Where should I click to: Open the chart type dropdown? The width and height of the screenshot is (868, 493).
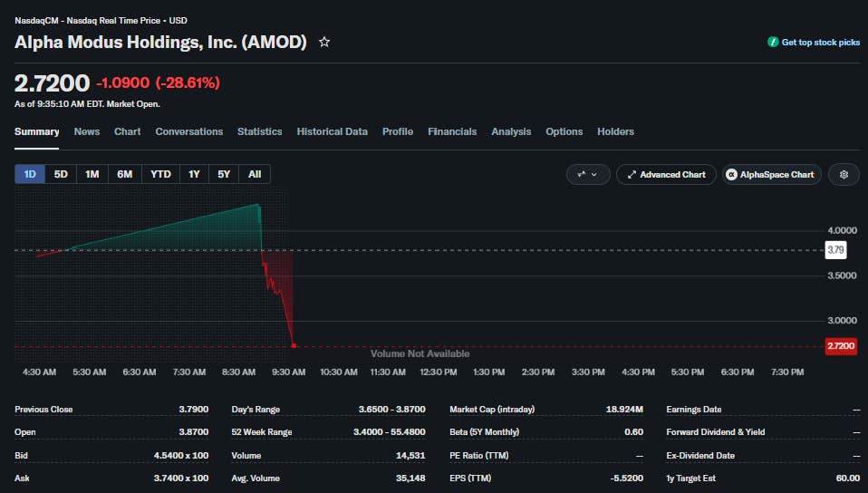click(588, 175)
